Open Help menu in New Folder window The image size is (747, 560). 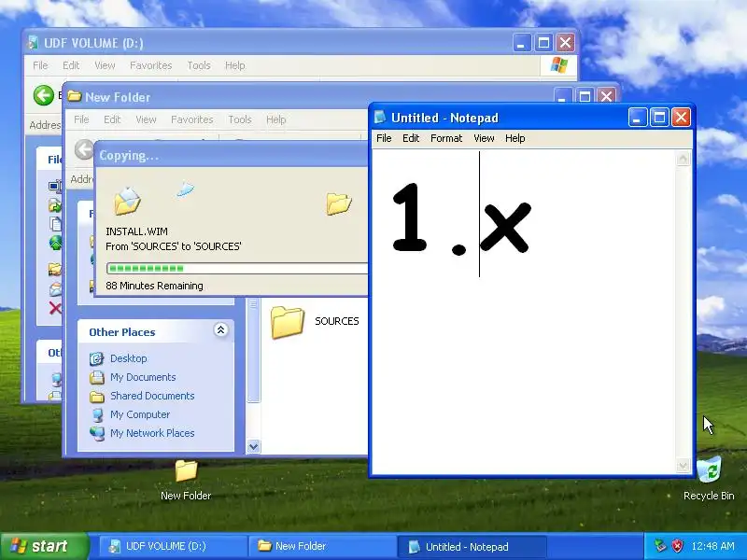(x=275, y=119)
